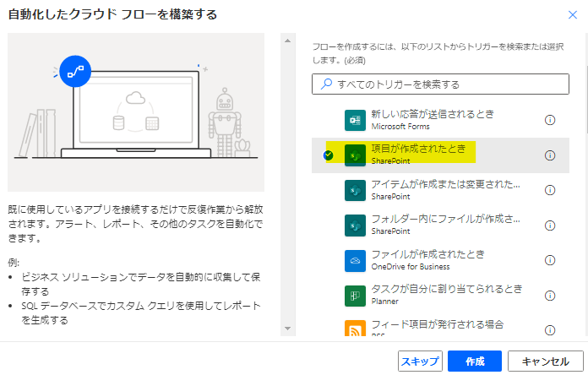Click the キャンセル button
This screenshot has height=375, width=588.
point(545,361)
